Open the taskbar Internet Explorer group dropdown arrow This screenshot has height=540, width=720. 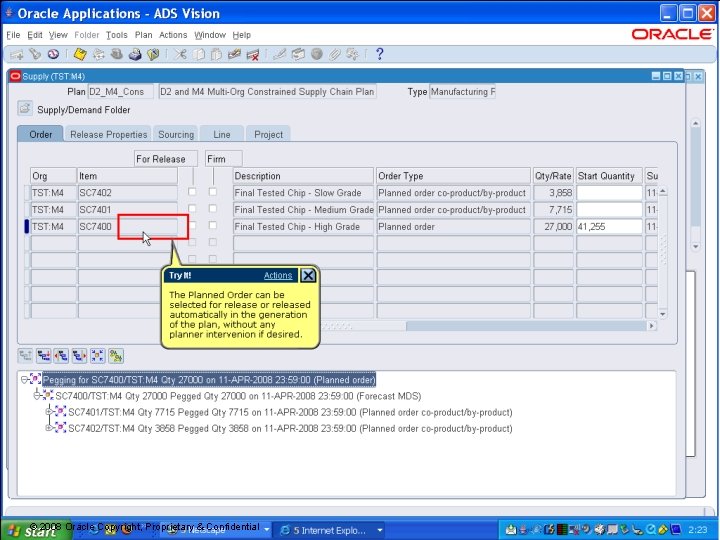click(380, 530)
